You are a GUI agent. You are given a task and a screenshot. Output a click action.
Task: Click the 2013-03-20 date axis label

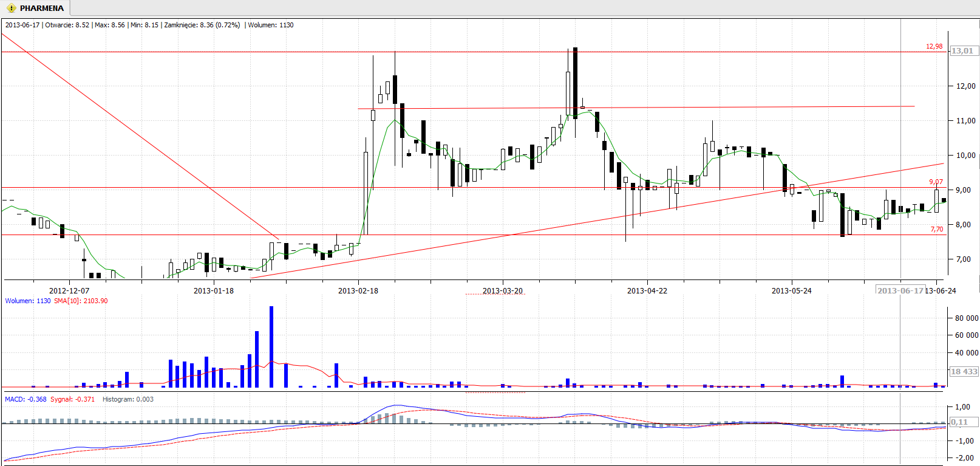coord(502,290)
